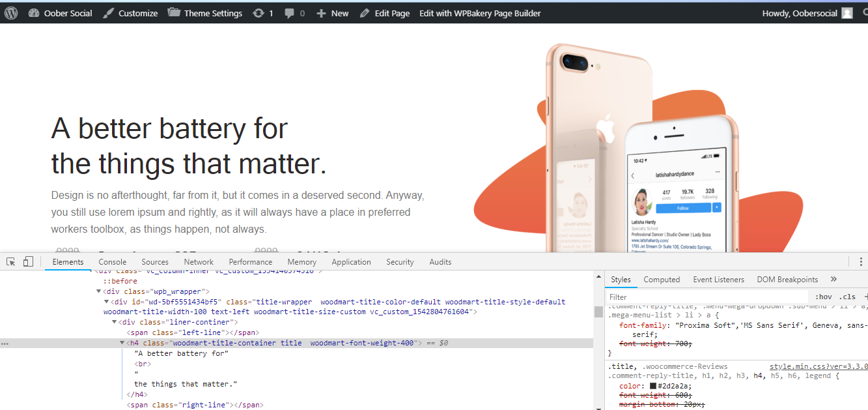Click the Elements panel vertical scrollbar thumb
The height and width of the screenshot is (410, 868).
pyautogui.click(x=598, y=312)
